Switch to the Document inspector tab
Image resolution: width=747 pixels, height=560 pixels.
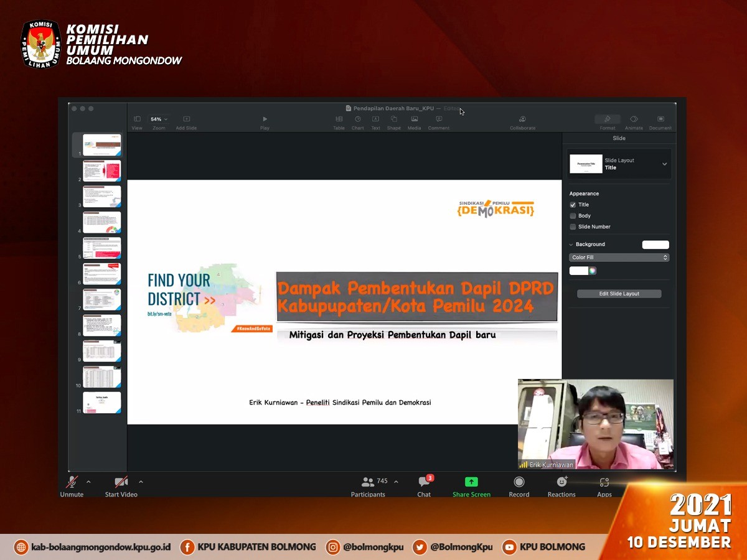(660, 119)
